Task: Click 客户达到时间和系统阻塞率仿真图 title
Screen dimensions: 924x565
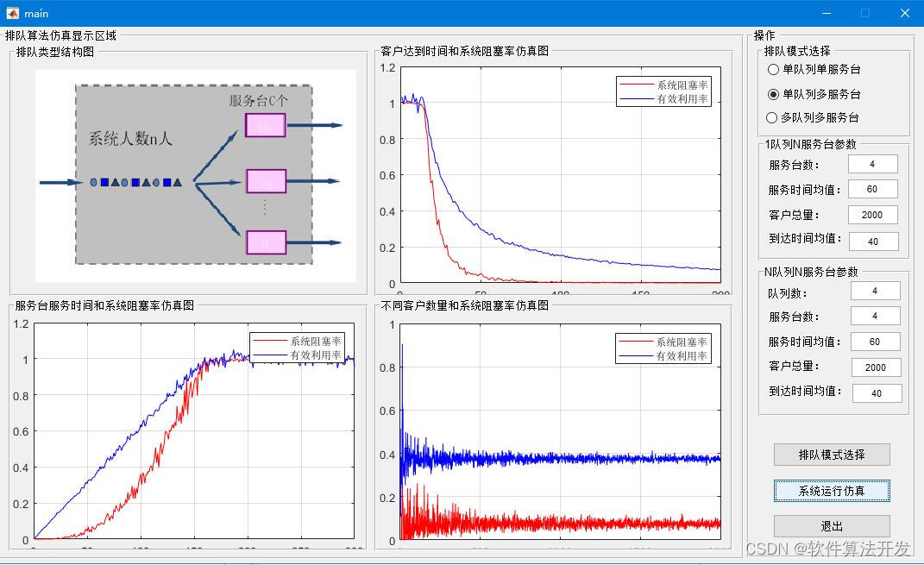Action: [464, 51]
